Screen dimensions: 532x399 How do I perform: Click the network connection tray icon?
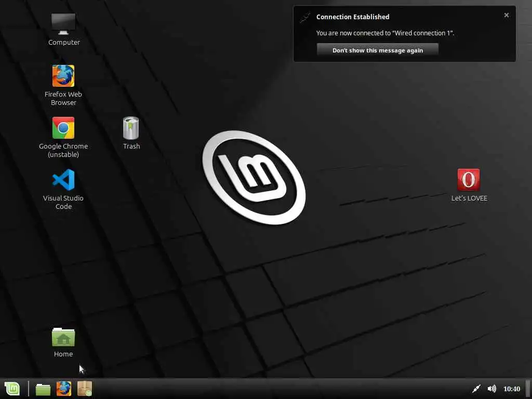coord(476,389)
